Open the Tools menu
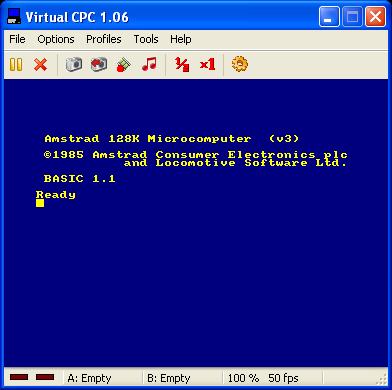Image resolution: width=392 pixels, height=390 pixels. [x=146, y=39]
